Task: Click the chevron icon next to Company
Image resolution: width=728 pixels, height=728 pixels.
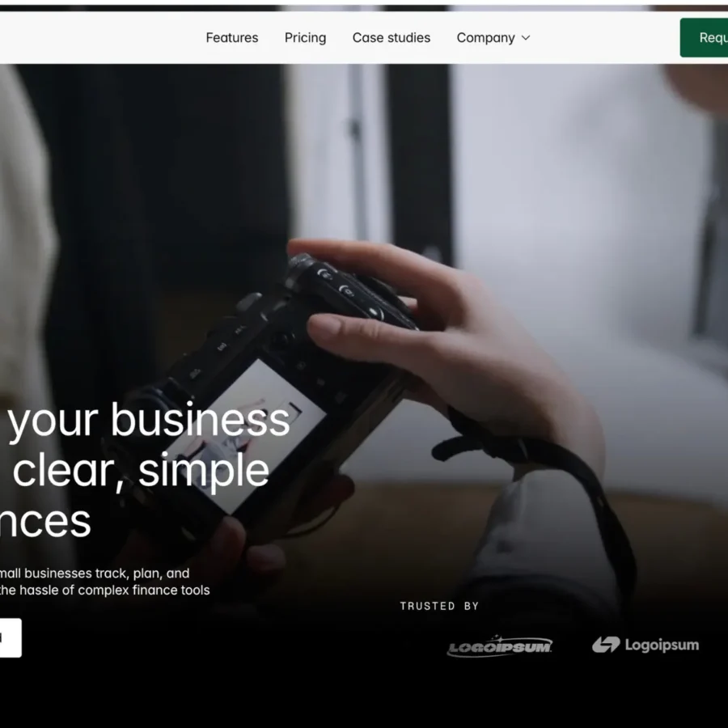Action: click(x=526, y=37)
